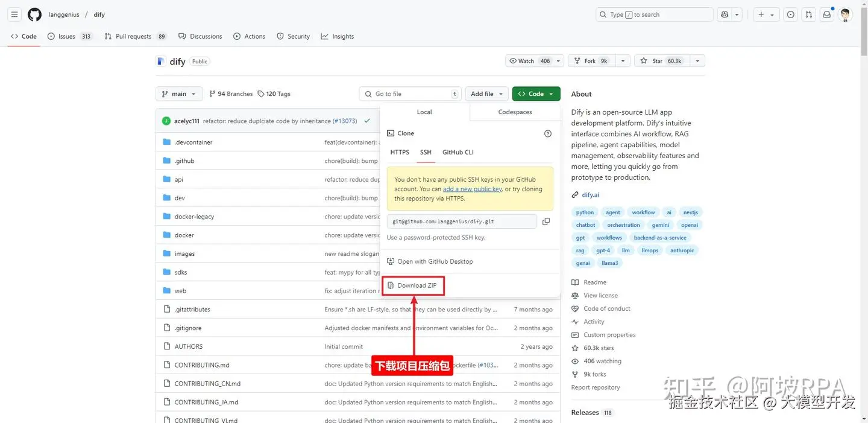
Task: Click the GitHub octocat logo
Action: pyautogui.click(x=35, y=14)
